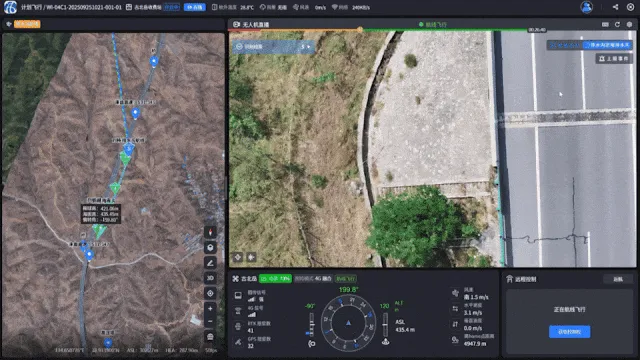Expand the recognition dropdown on video overlay
The height and width of the screenshot is (360, 640).
click(x=273, y=47)
